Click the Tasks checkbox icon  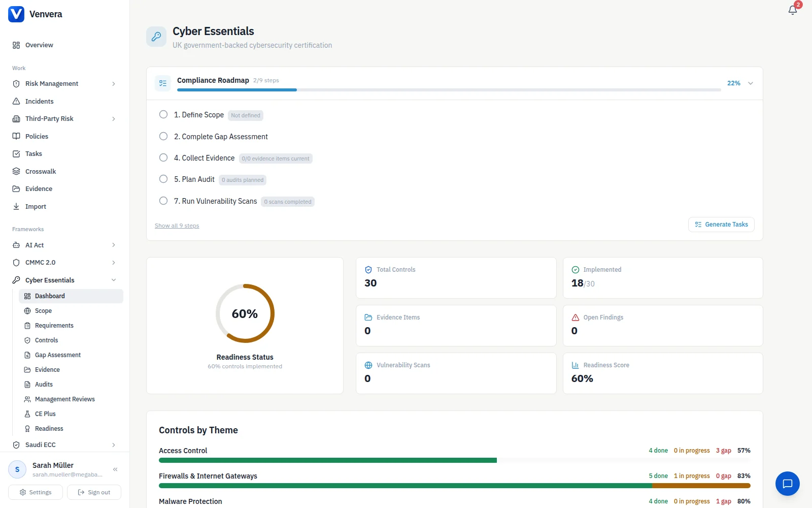pyautogui.click(x=16, y=154)
